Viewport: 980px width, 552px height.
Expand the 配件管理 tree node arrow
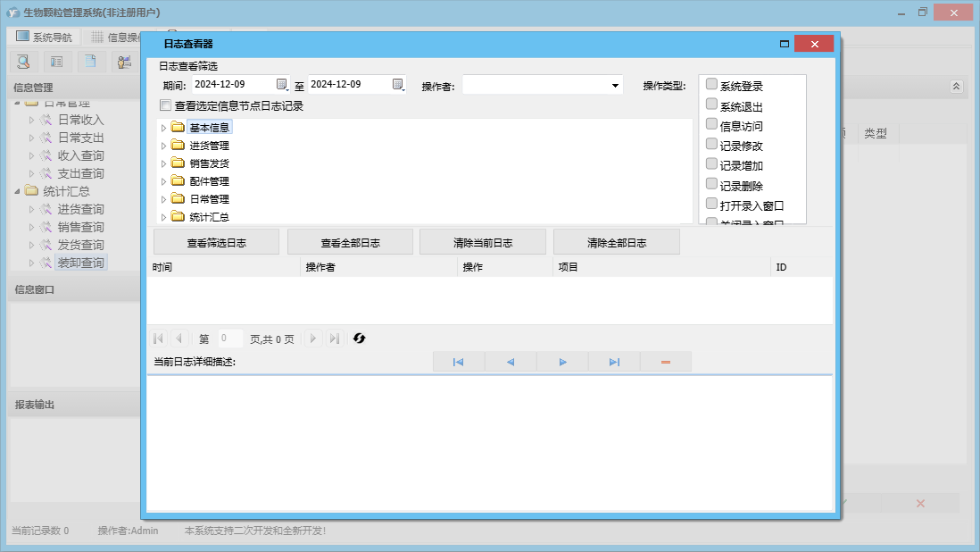click(163, 181)
